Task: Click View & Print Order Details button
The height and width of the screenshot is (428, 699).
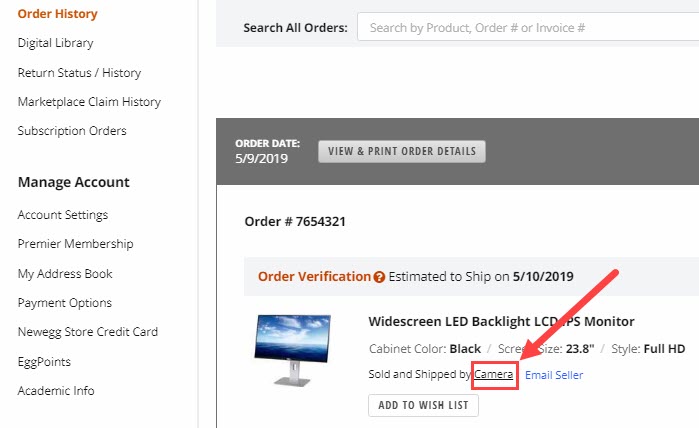Action: [x=402, y=151]
